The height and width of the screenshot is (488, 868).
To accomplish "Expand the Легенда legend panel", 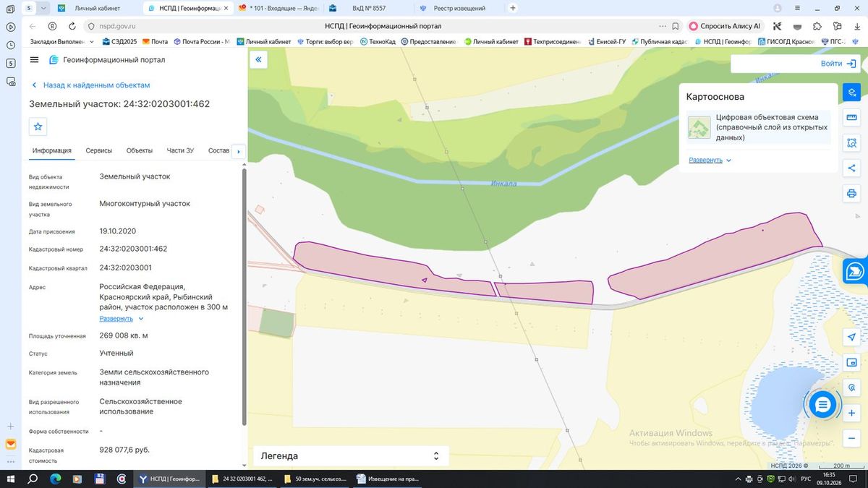I will 351,456.
